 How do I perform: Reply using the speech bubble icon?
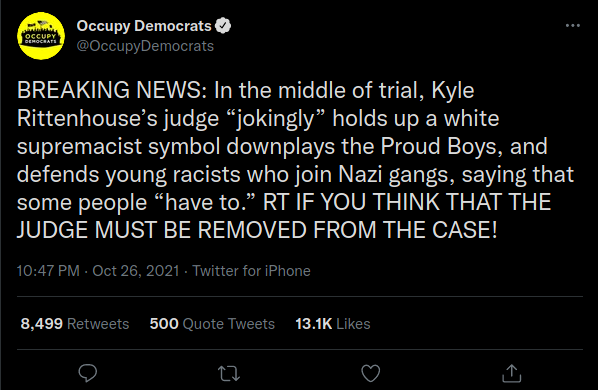[x=88, y=373]
